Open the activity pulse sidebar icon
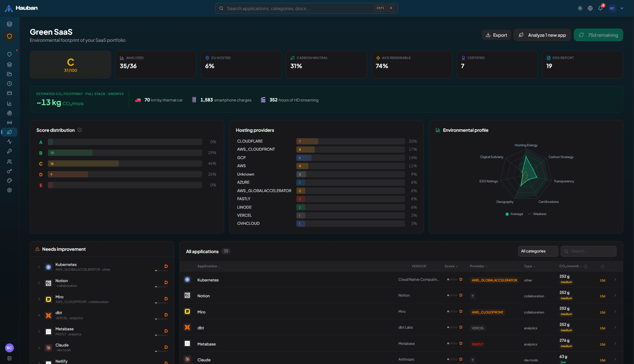634x364 pixels. click(x=9, y=142)
